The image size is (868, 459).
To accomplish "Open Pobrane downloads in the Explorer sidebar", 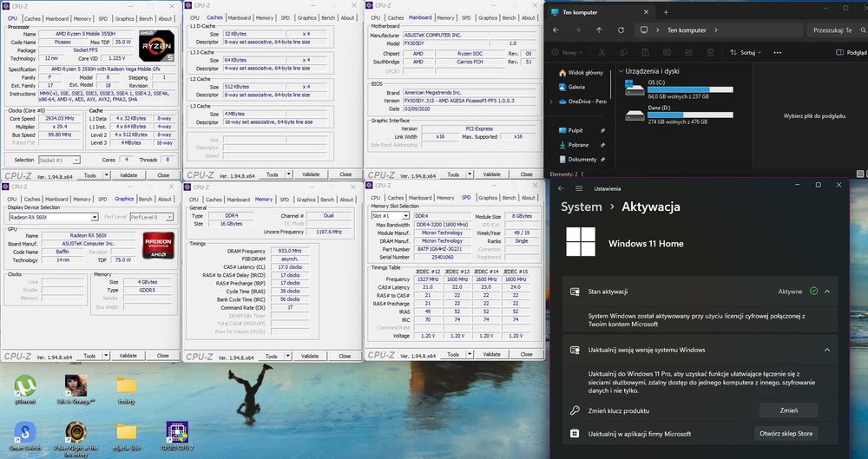I will 574,145.
